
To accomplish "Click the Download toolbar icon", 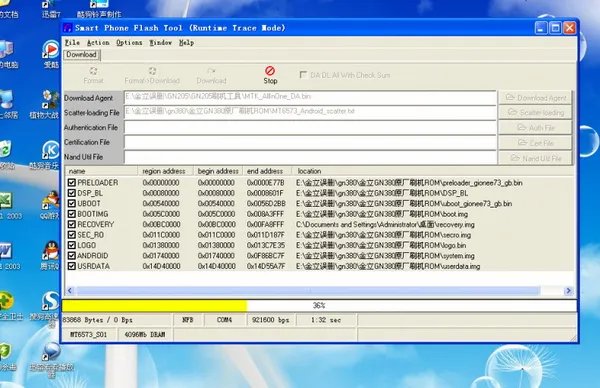I will click(x=211, y=75).
